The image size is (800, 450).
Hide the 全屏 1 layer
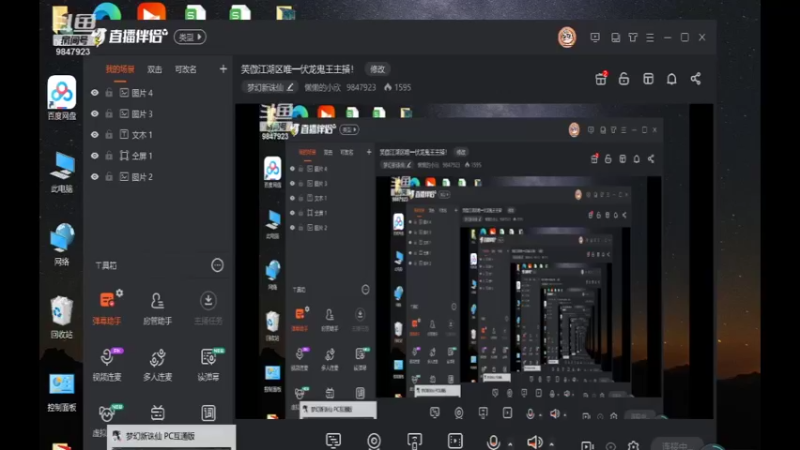click(95, 156)
